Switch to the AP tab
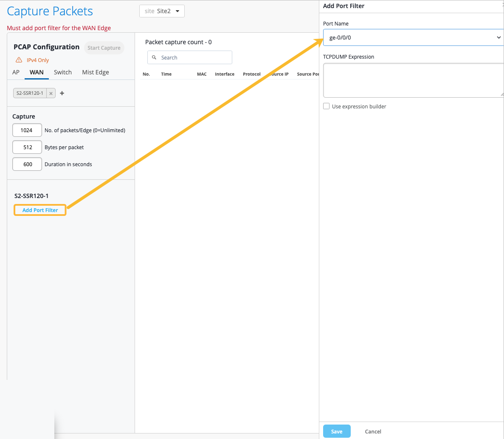The height and width of the screenshot is (439, 504). 16,72
